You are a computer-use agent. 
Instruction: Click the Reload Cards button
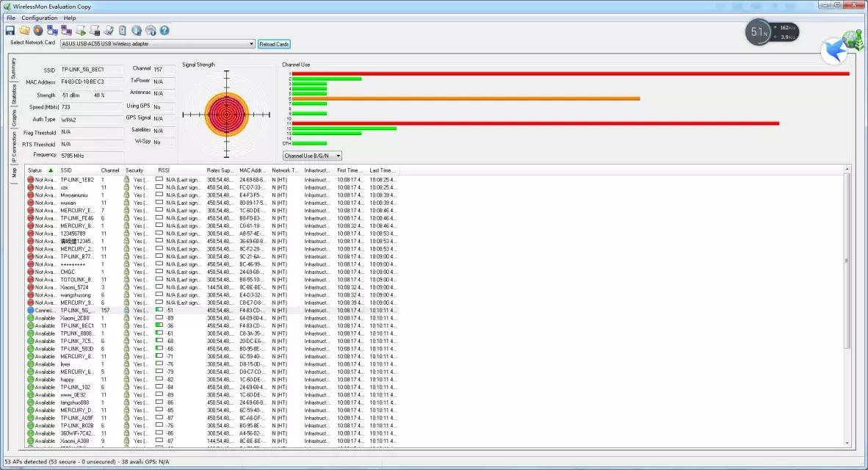click(x=274, y=44)
